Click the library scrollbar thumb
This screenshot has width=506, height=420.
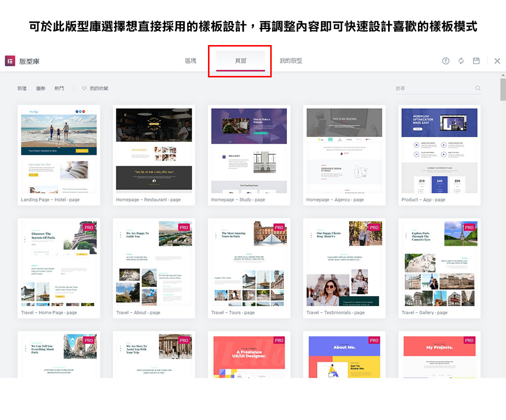503,90
